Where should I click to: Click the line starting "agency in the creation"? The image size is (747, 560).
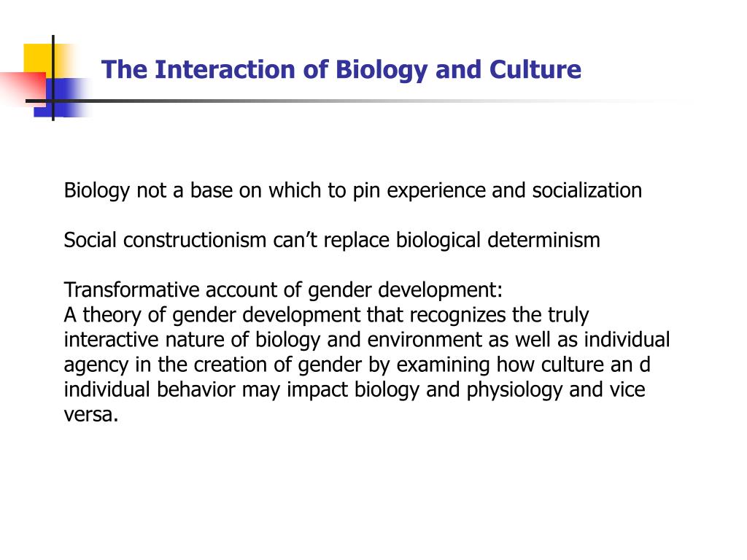click(x=357, y=365)
